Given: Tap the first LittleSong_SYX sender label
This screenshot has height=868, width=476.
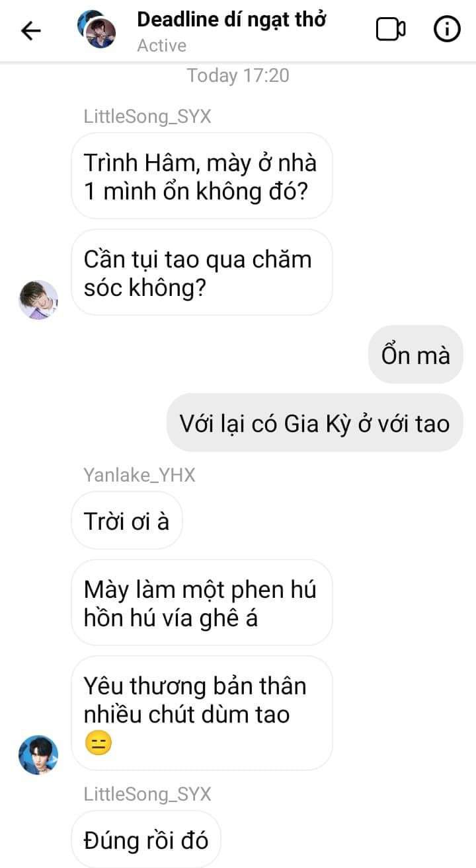Looking at the screenshot, I should point(147,117).
